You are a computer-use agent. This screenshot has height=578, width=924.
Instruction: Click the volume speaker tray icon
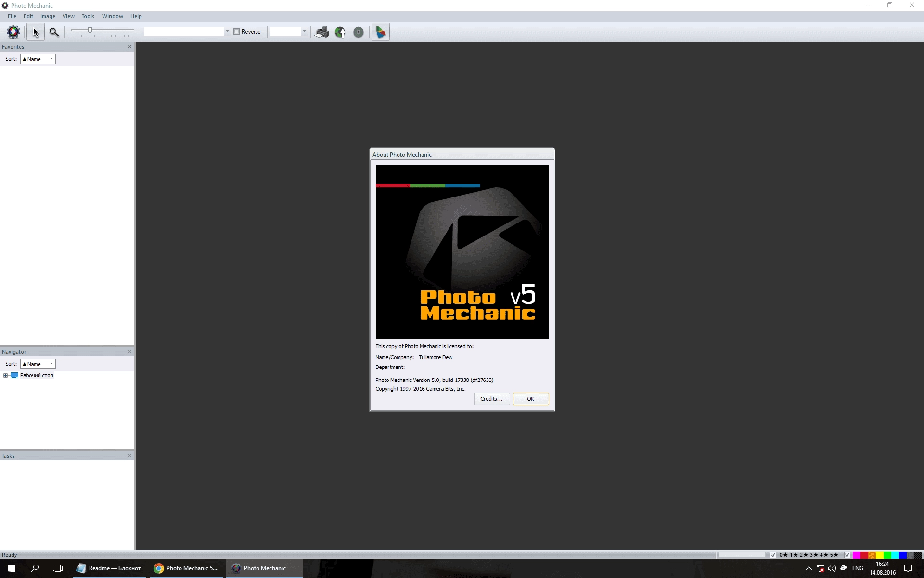(832, 568)
